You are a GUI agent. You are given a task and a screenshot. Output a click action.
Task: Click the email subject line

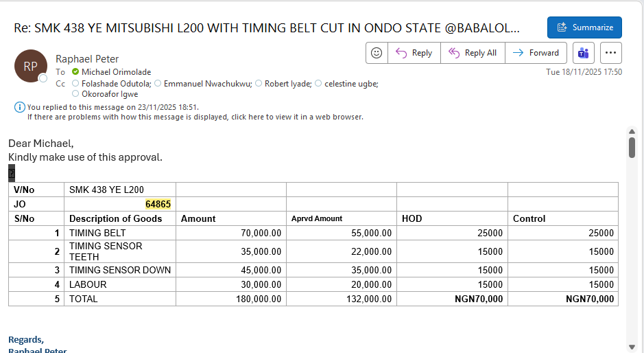tap(267, 28)
